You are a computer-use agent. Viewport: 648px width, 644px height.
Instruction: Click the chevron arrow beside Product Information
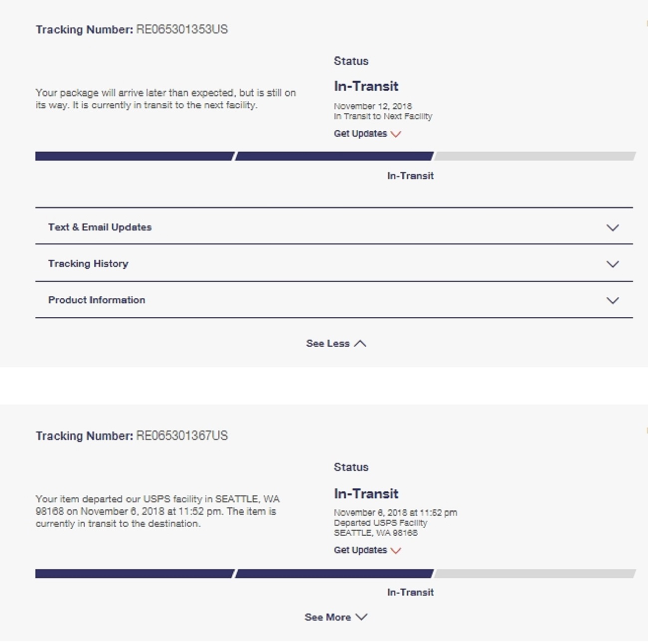point(612,300)
